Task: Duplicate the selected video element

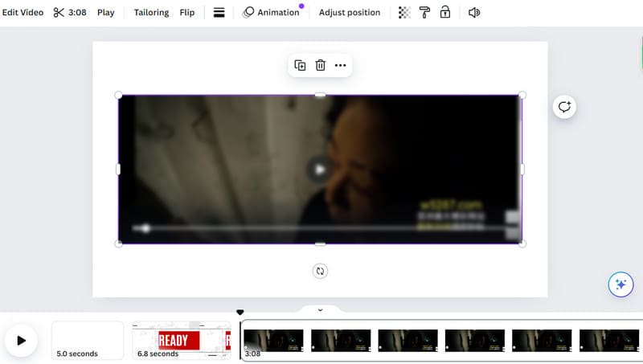Action: [x=300, y=65]
